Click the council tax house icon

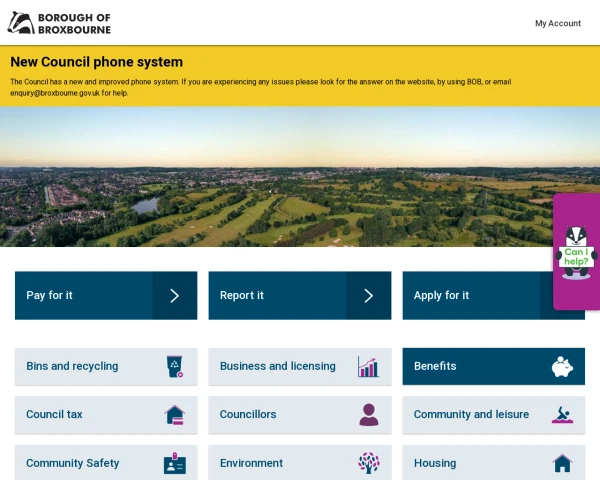[x=175, y=415]
